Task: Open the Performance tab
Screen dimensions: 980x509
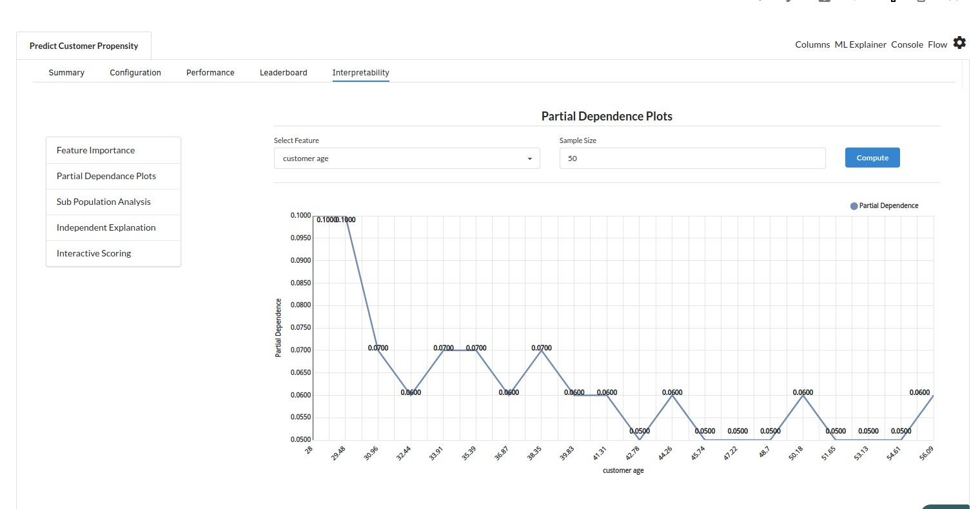Action: [x=210, y=73]
